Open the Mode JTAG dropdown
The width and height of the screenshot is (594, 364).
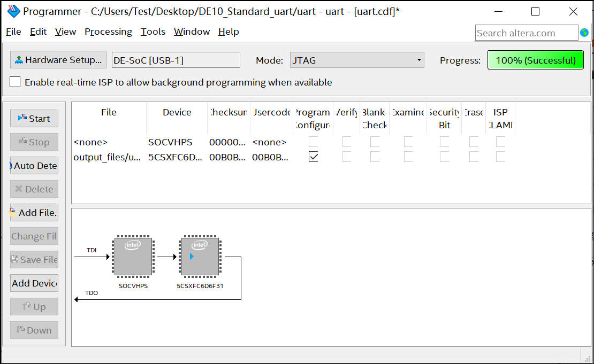pyautogui.click(x=357, y=60)
